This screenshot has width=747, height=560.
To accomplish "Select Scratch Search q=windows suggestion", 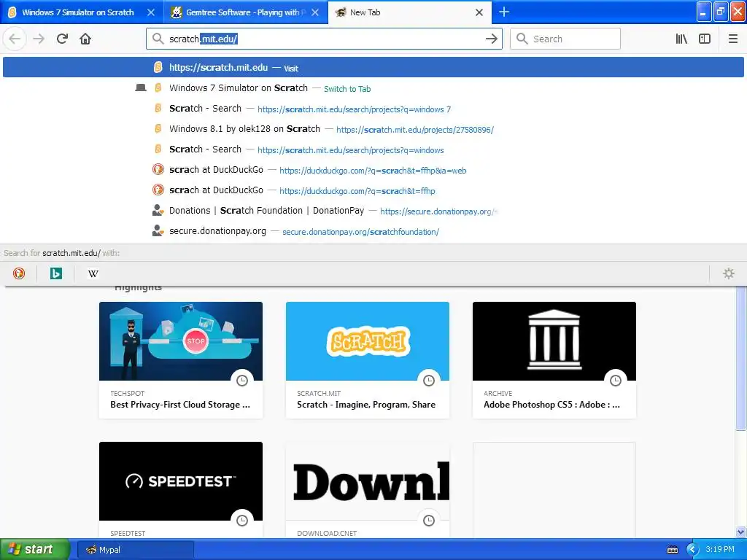I will 373,149.
